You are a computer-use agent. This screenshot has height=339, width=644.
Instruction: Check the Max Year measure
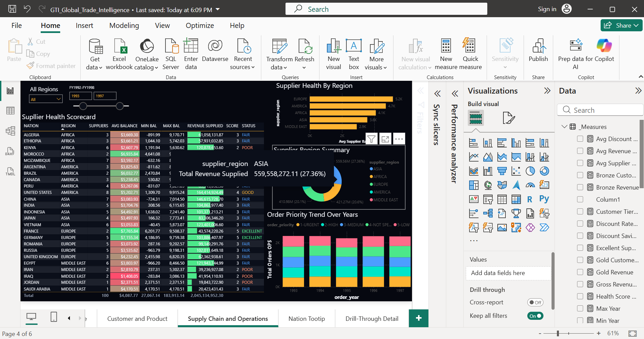coord(580,308)
